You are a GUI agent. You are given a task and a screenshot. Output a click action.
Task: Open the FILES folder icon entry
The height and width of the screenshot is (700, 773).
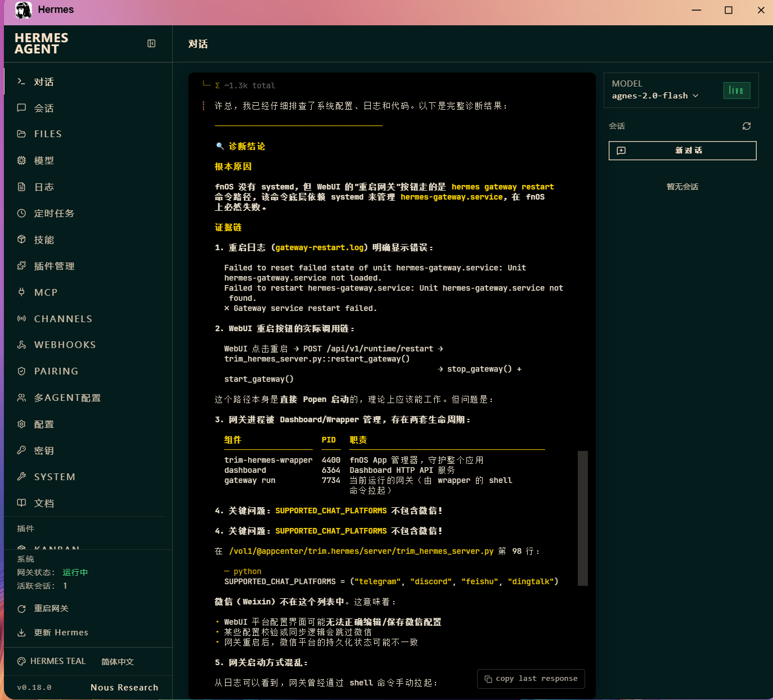[21, 134]
